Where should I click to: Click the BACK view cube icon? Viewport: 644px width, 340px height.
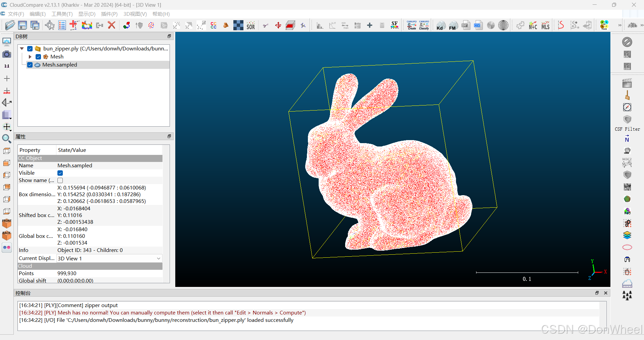pos(7,235)
